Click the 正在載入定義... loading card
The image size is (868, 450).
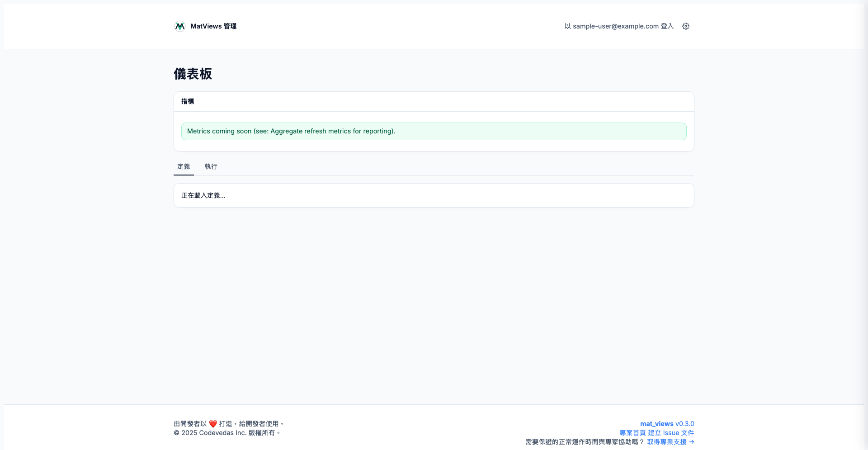click(x=434, y=195)
